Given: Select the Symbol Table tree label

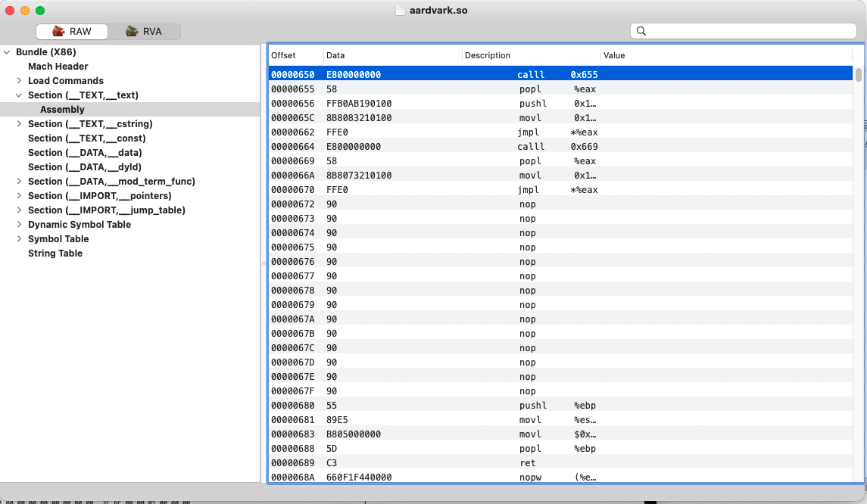Looking at the screenshot, I should (x=58, y=238).
